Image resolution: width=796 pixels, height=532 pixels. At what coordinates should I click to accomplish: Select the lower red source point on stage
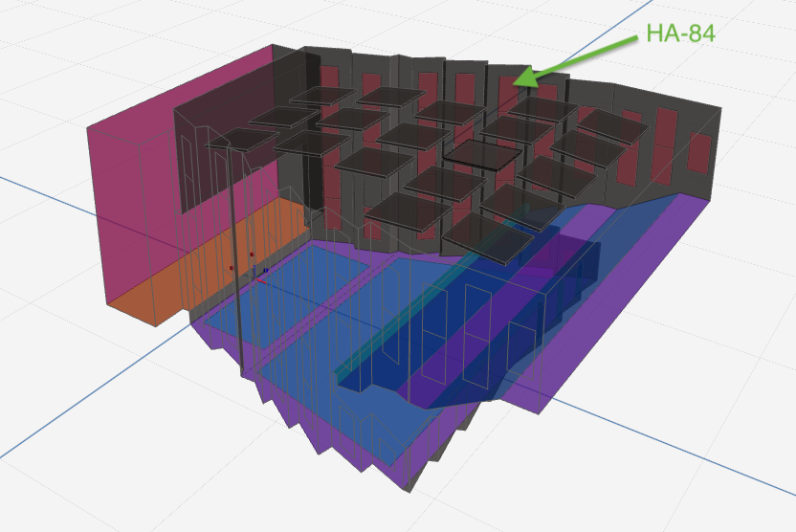click(x=232, y=269)
